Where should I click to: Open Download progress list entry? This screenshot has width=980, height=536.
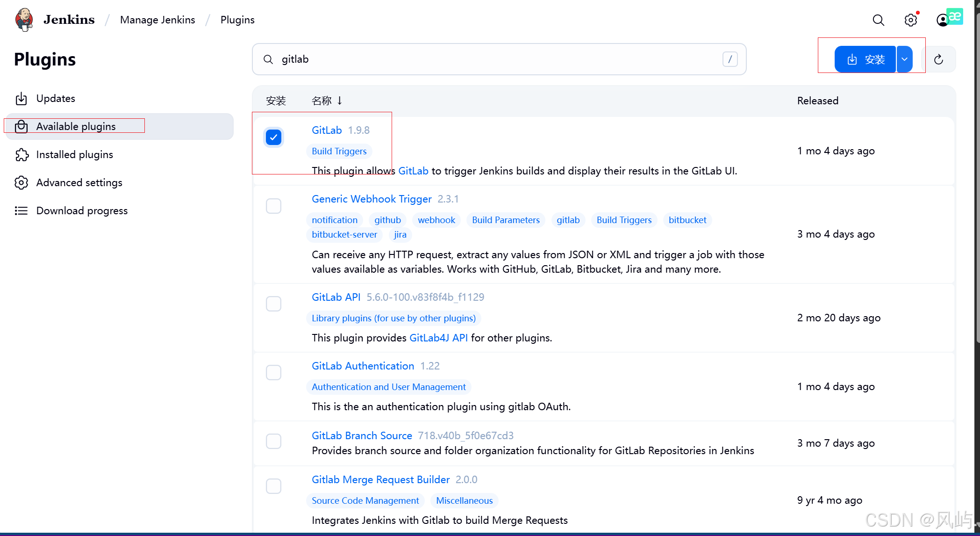pos(82,211)
